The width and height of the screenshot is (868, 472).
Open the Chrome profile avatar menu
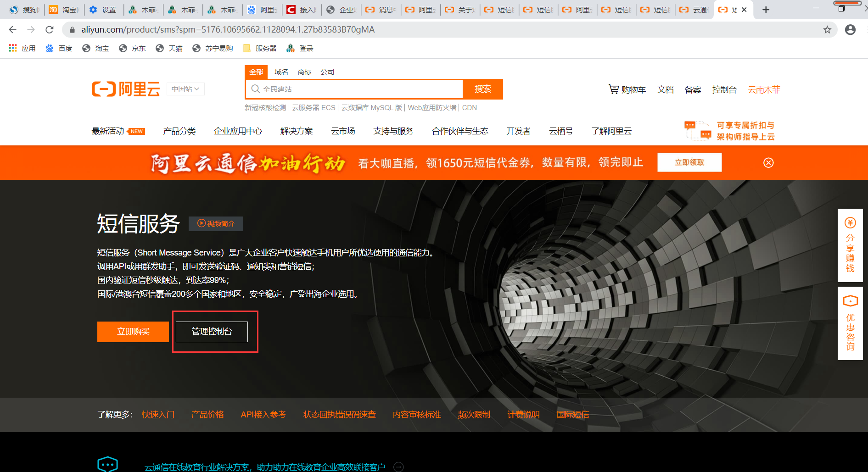pos(850,30)
